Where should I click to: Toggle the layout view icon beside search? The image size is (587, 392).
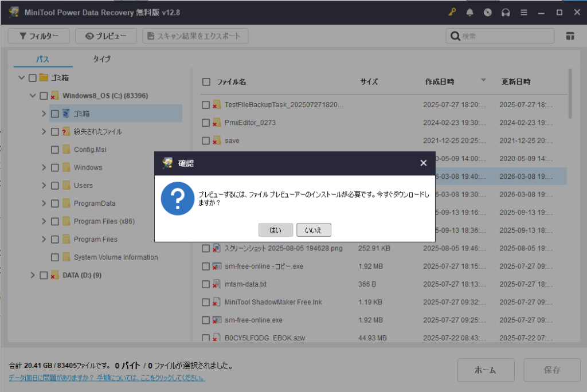570,36
